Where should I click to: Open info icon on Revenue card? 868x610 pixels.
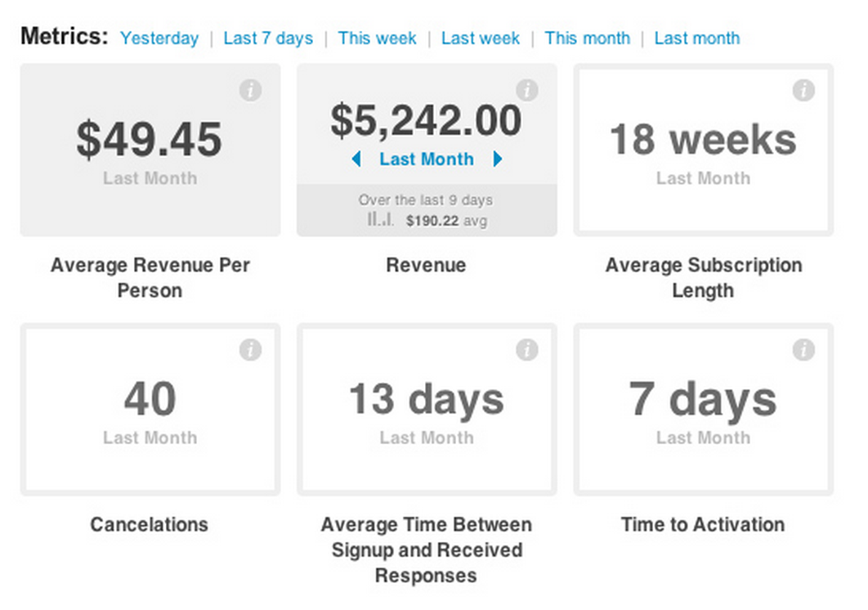(527, 91)
